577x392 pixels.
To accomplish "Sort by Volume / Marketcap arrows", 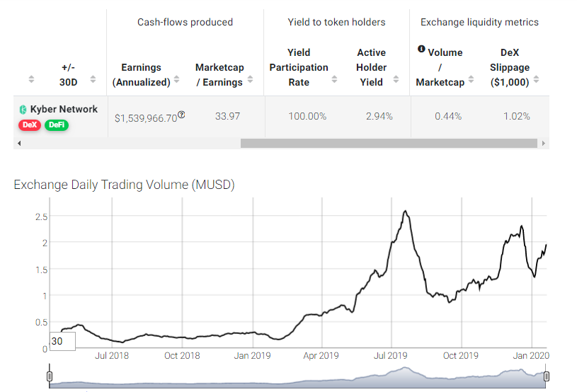I will coord(471,79).
